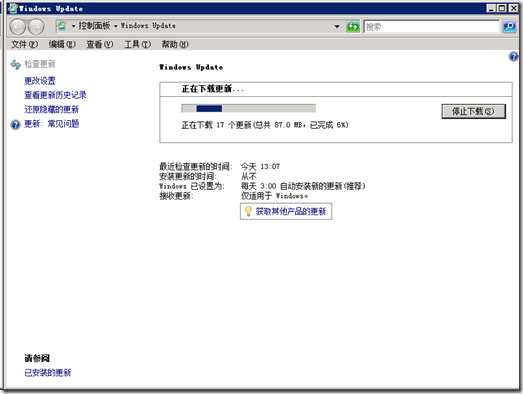523x394 pixels.
Task: Go back with the Back navigation arrow
Action: 18,27
